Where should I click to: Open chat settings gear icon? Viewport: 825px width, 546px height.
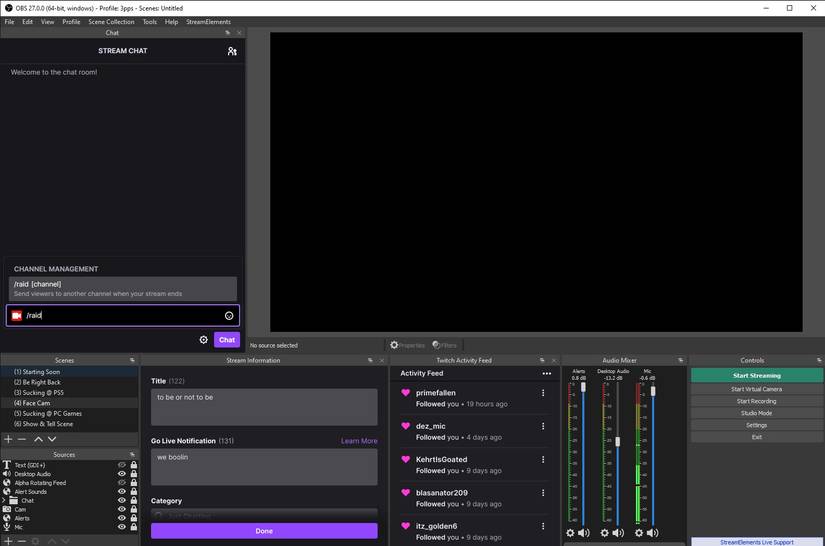point(204,340)
